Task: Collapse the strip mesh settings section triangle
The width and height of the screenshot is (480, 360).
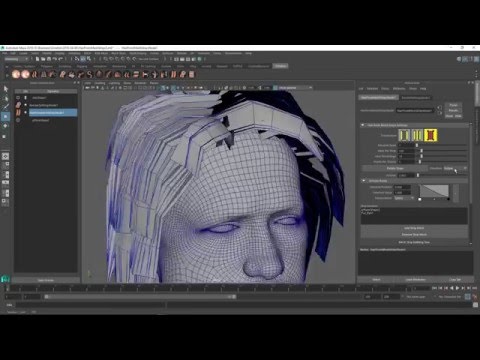Action: pos(363,125)
